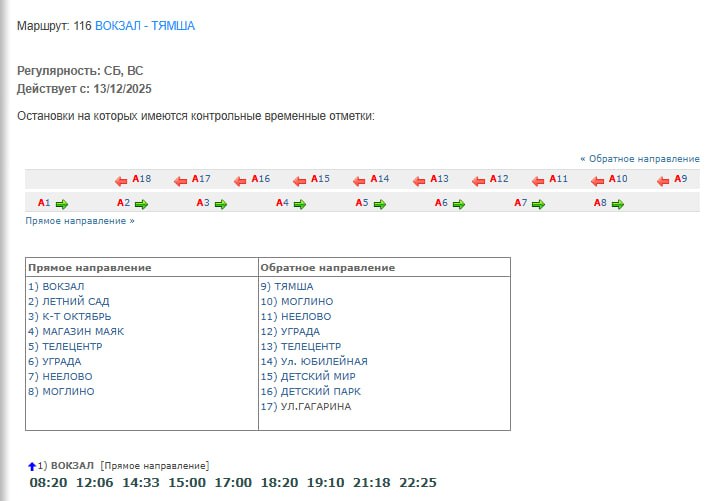Viewport: 707px width, 501px height.
Task: Click the 08:20 departure time
Action: pos(46,483)
